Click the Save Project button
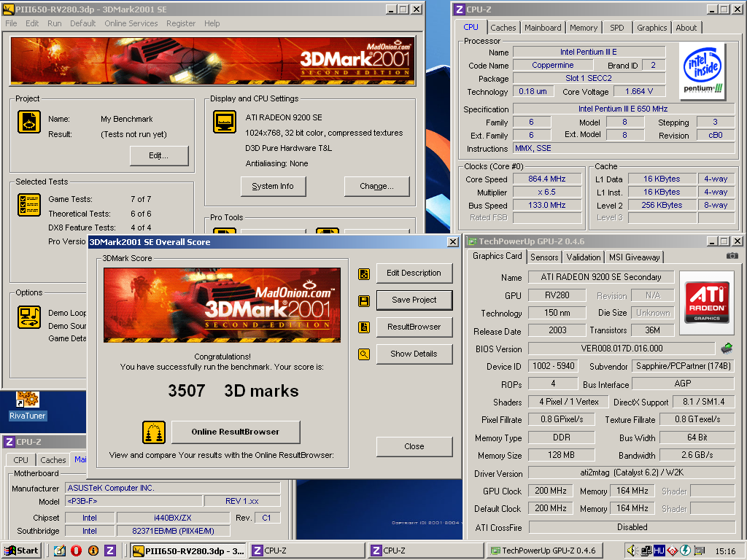 [414, 300]
